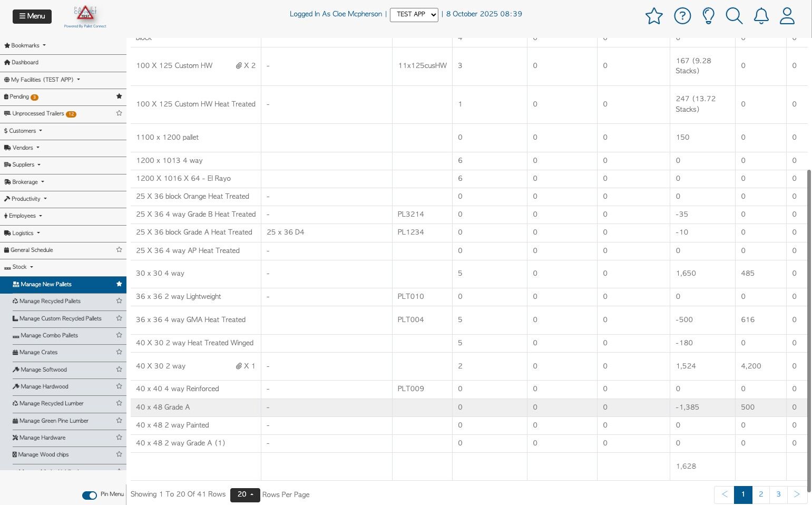812x505 pixels.
Task: Expand the Bookmarks menu
Action: pos(25,45)
